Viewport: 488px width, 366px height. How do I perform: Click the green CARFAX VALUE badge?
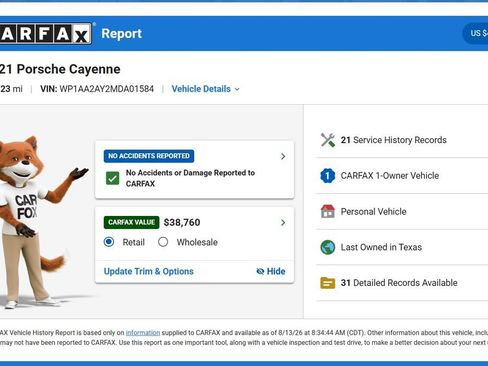132,222
